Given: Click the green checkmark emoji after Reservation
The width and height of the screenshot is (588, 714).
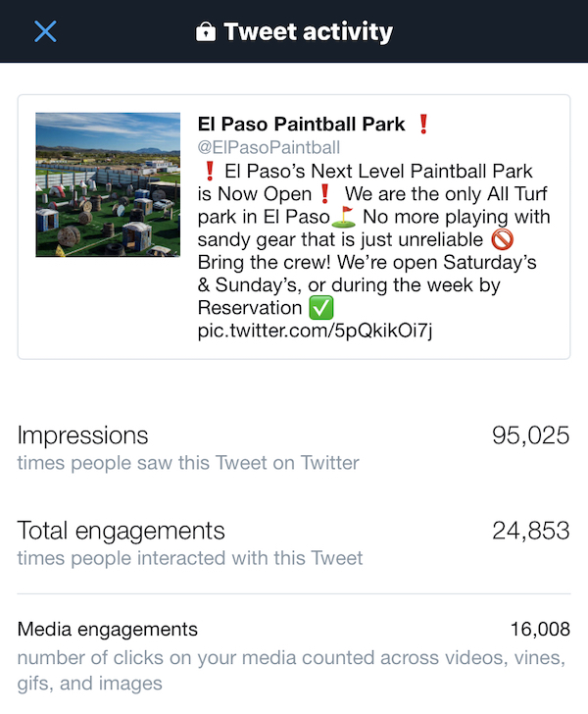Looking at the screenshot, I should click(x=321, y=308).
